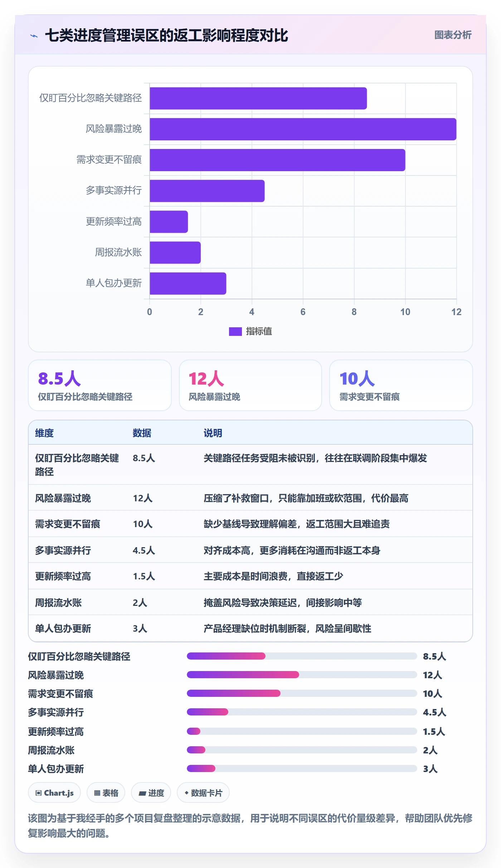The height and width of the screenshot is (868, 501).
Task: Click the 周报流水账 progress bar
Action: point(302,750)
